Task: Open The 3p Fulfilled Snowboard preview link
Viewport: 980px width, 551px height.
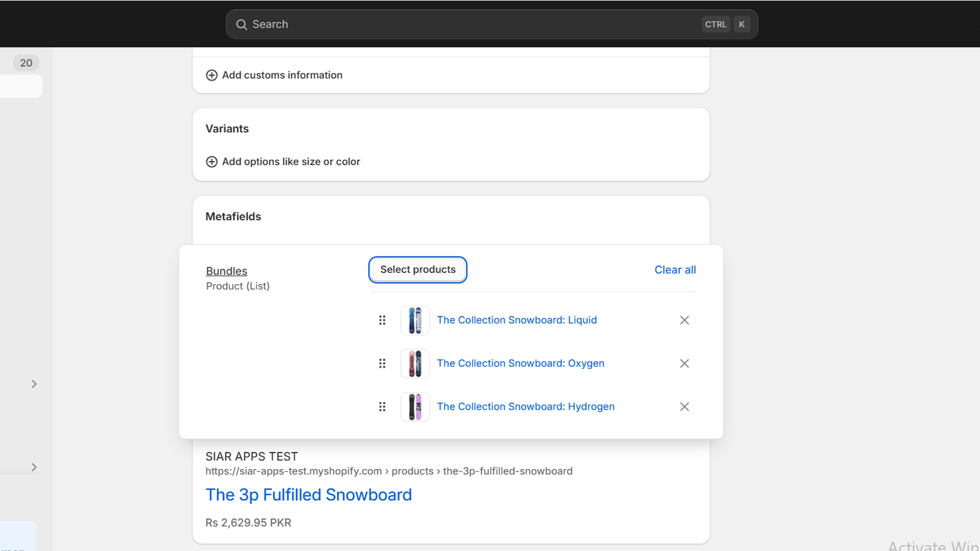Action: tap(308, 495)
